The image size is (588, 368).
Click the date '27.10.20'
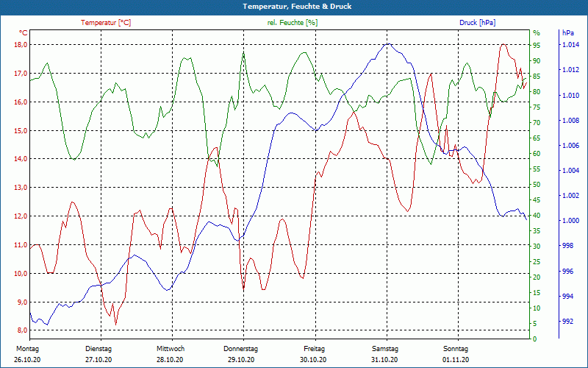98,360
